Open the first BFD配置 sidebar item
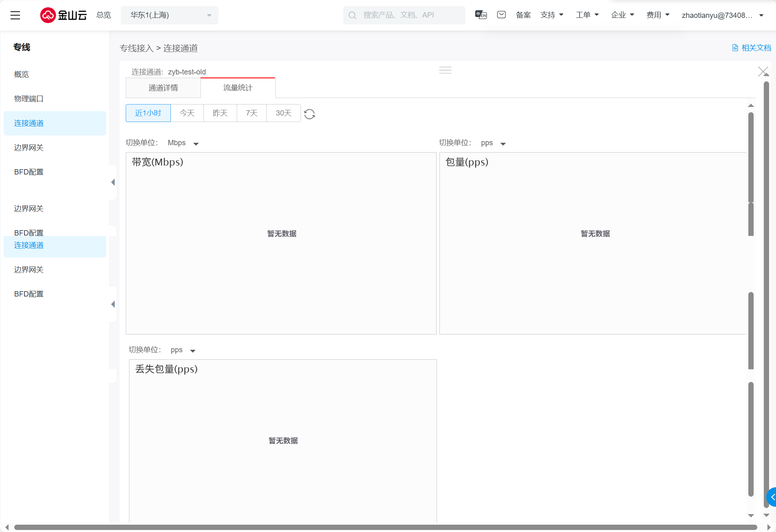The image size is (776, 532). tap(55, 172)
